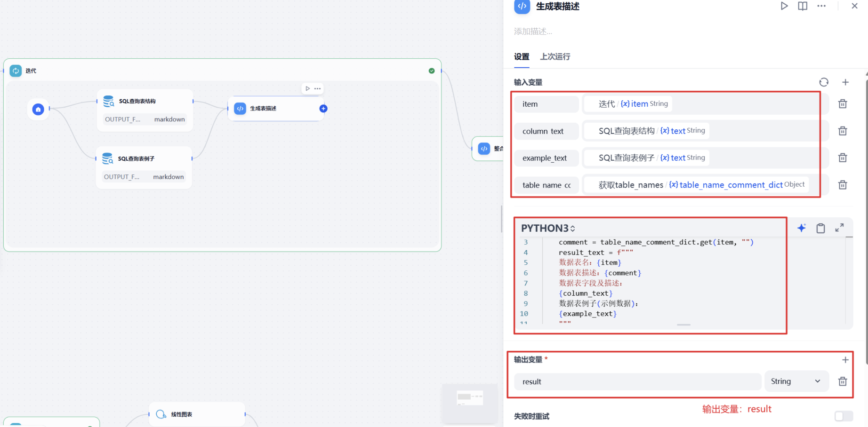
Task: Click the 迭代 iteration node icon
Action: [16, 71]
